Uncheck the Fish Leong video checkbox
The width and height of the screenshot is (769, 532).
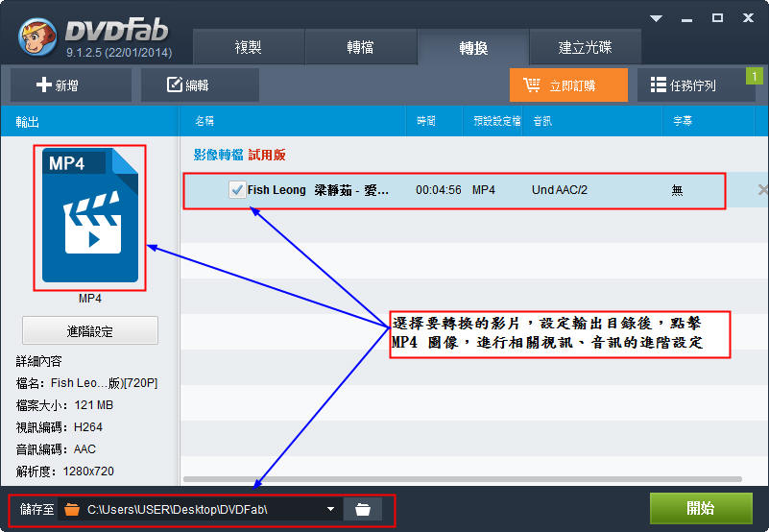click(236, 190)
